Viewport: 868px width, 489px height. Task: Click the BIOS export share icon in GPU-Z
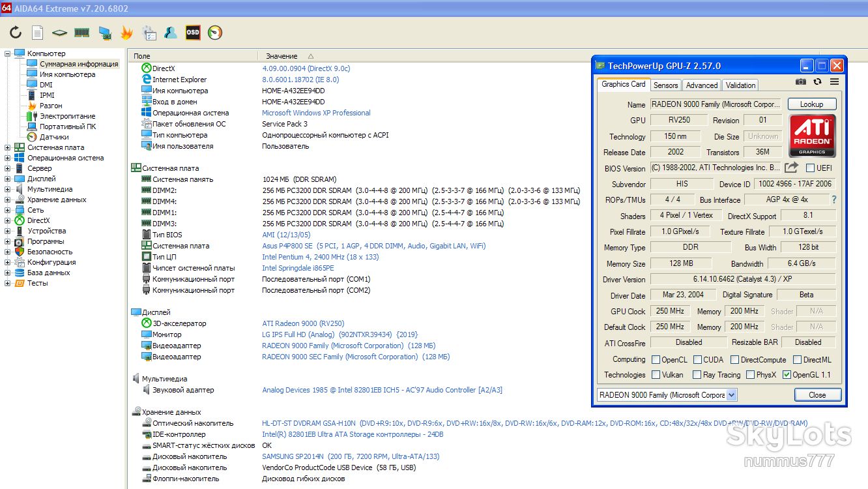coord(792,168)
